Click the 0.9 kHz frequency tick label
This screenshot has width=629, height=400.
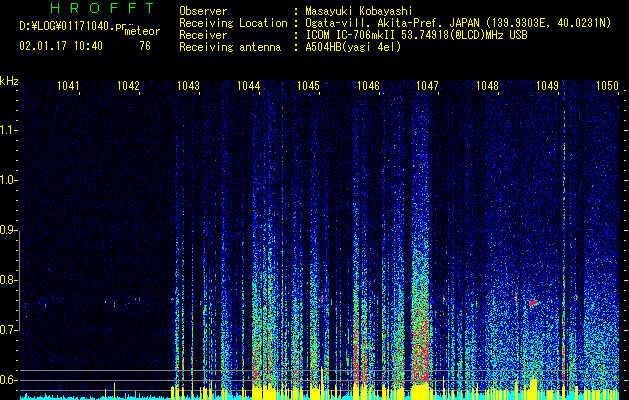(x=7, y=230)
